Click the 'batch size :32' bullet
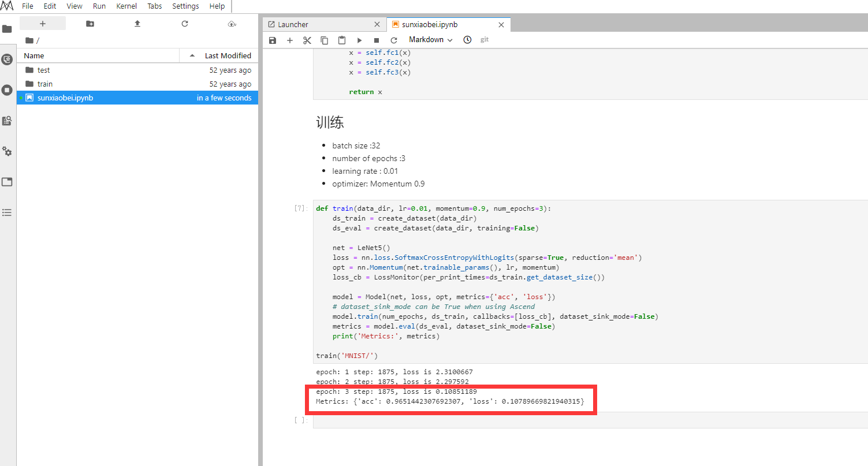This screenshot has height=466, width=868. 356,146
